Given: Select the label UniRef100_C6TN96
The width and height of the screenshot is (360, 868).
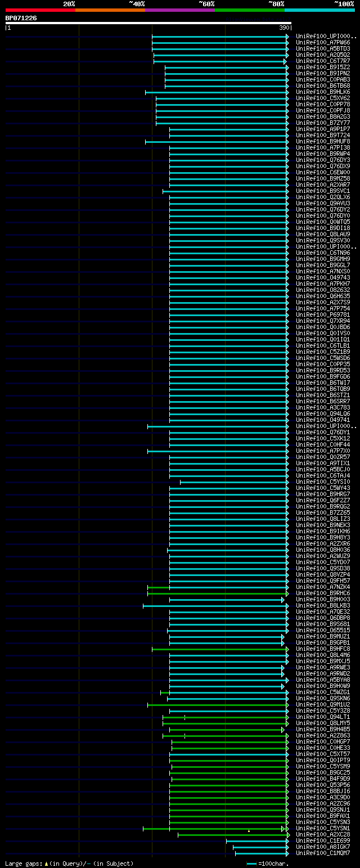Looking at the screenshot, I should pyautogui.click(x=323, y=253).
